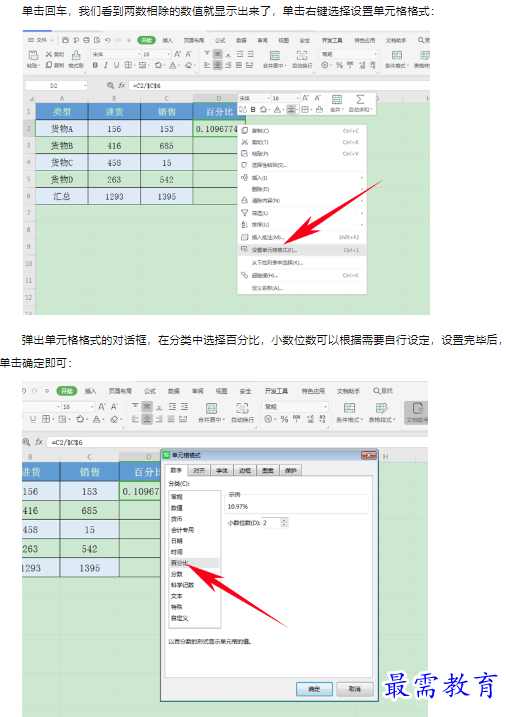
Task: Click the percent style icon in the dialog screenshot's ribbon
Action: point(284,419)
